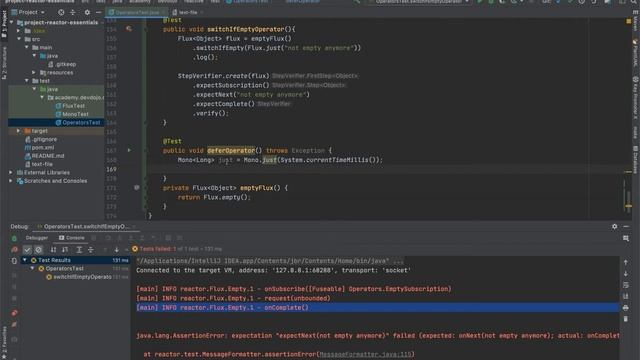Hide the Project panel with minus icon
This screenshot has width=640, height=360.
click(98, 12)
